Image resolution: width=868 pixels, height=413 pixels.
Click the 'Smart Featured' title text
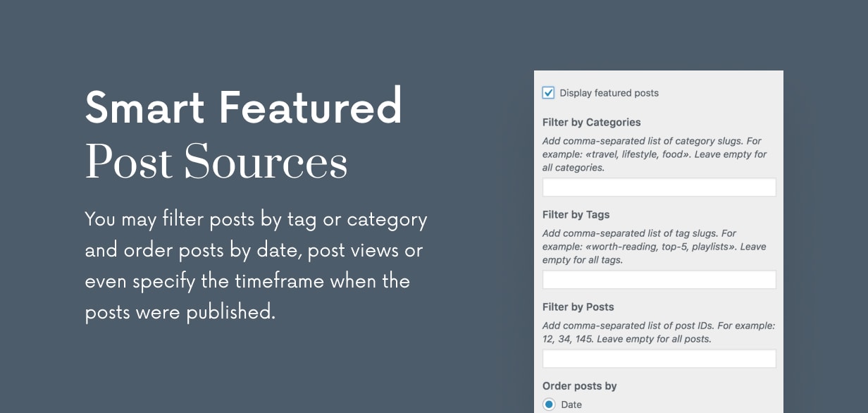(243, 106)
